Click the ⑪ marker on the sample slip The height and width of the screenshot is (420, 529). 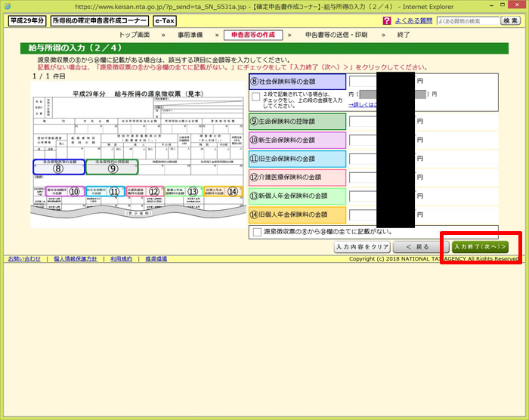click(114, 192)
